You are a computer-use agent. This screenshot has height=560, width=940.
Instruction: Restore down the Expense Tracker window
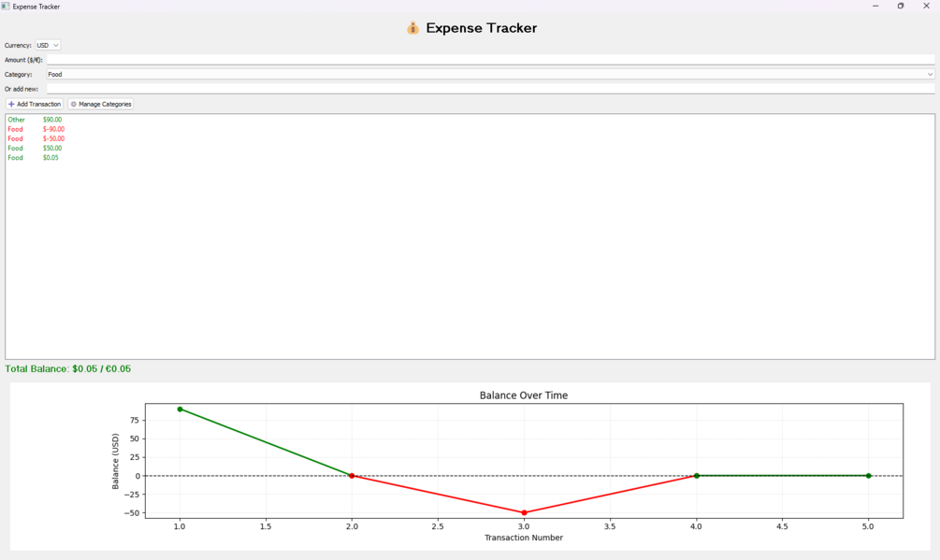click(x=901, y=6)
